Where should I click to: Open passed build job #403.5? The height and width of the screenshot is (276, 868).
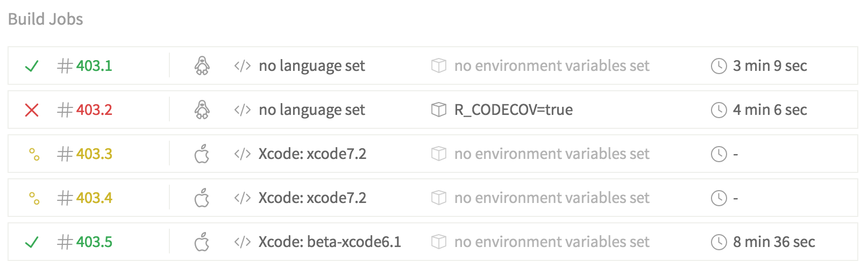tap(94, 242)
